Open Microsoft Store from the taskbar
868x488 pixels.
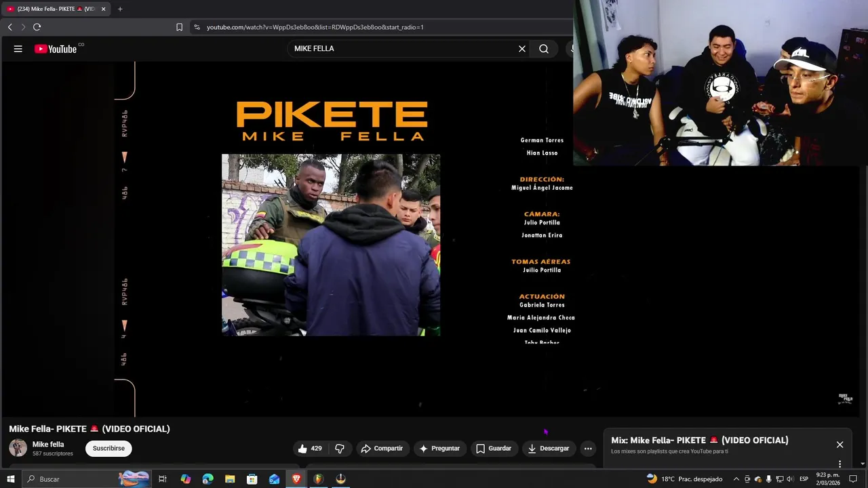252,479
